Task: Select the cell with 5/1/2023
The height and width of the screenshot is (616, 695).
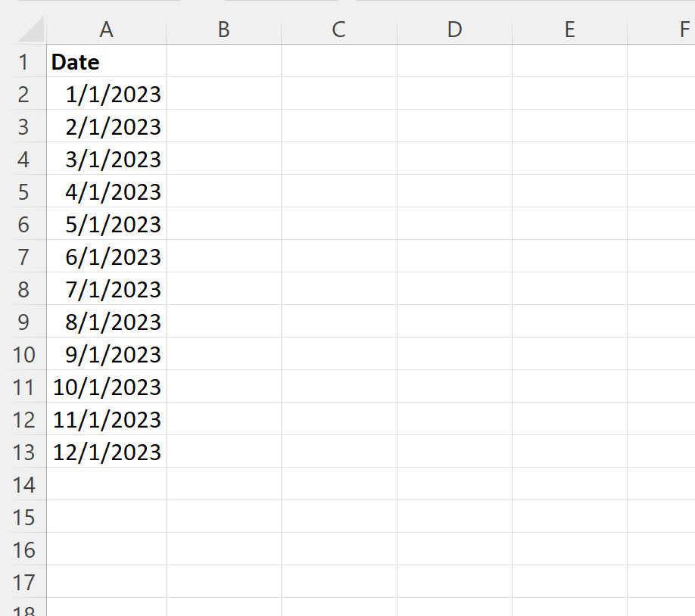Action: pyautogui.click(x=106, y=224)
